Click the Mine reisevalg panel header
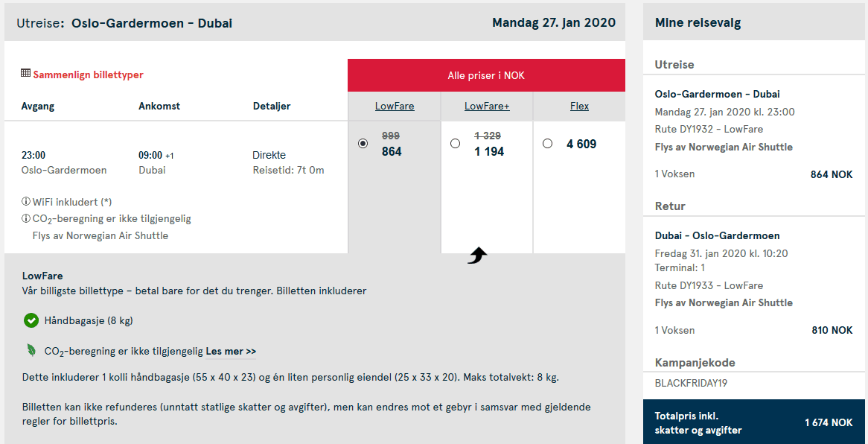Image resolution: width=868 pixels, height=444 pixels. pos(697,22)
